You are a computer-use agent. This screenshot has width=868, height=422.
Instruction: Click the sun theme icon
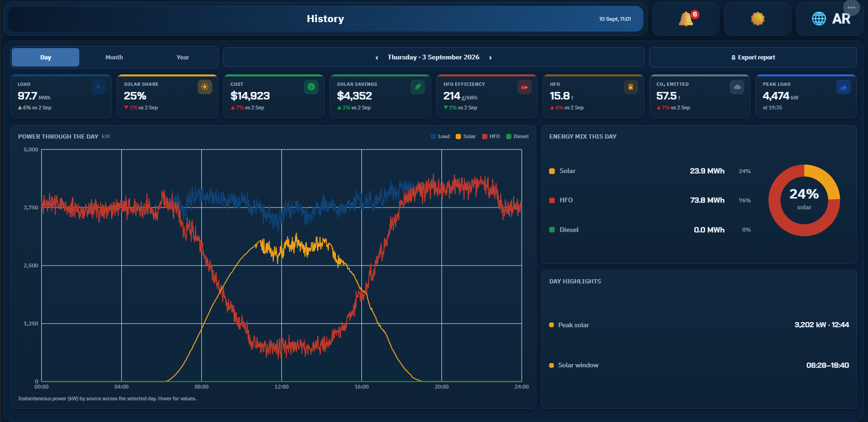[758, 19]
